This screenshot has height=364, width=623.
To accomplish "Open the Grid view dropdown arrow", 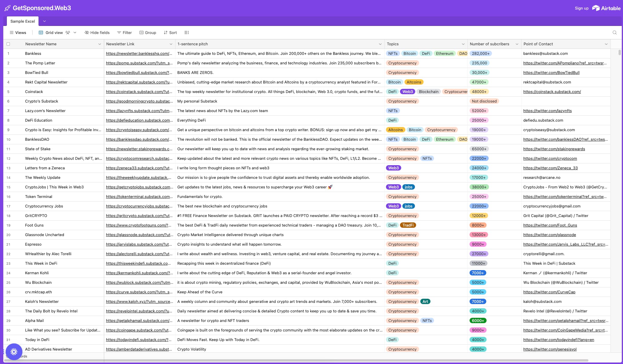I will click(x=75, y=32).
